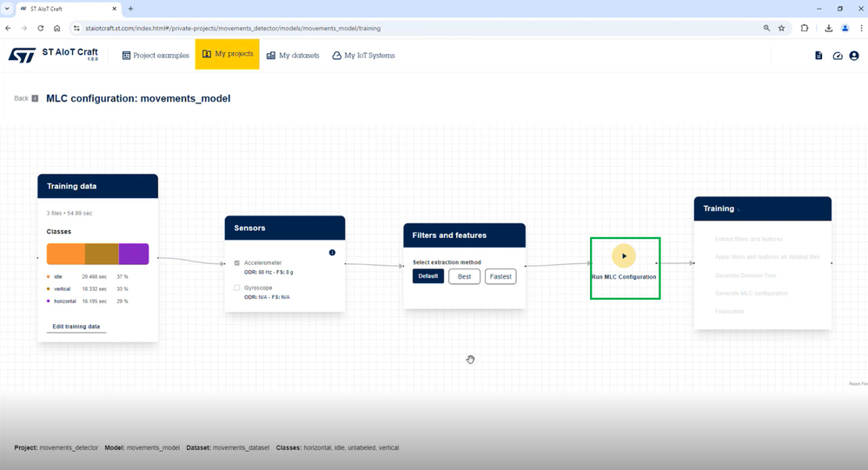Open browser extensions puzzle icon

tap(805, 28)
